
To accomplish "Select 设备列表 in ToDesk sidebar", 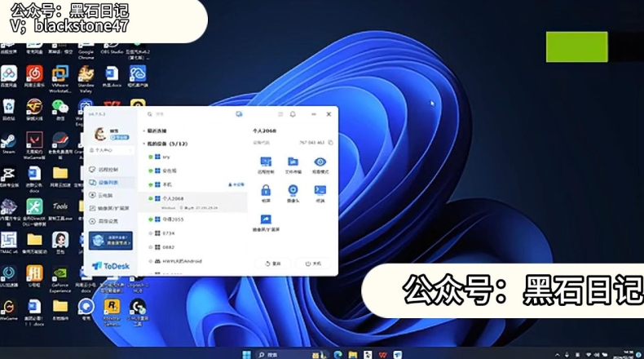I will coord(111,182).
